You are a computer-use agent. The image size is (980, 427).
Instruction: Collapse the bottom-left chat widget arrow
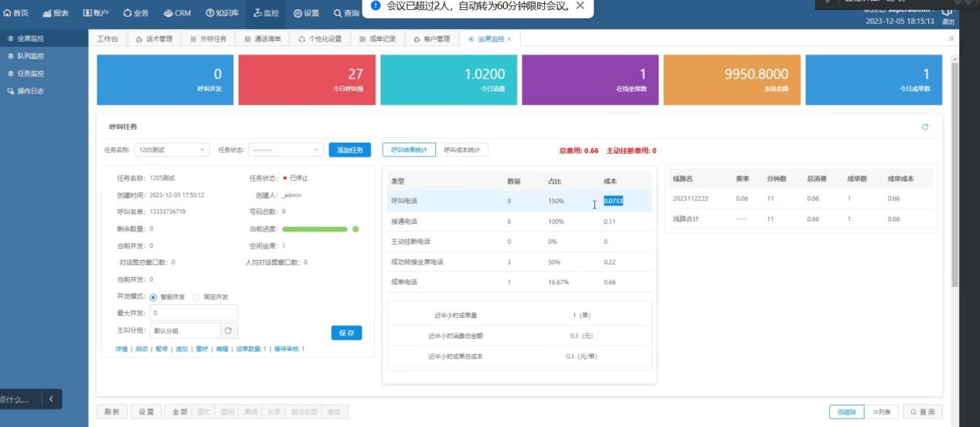pyautogui.click(x=51, y=399)
